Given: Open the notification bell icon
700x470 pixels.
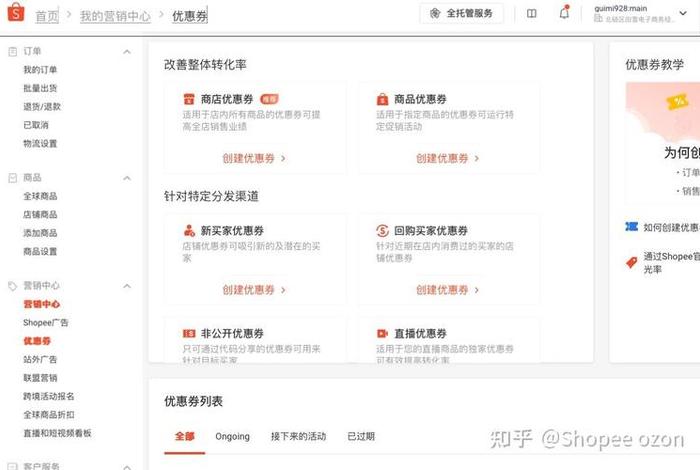Looking at the screenshot, I should coord(564,13).
